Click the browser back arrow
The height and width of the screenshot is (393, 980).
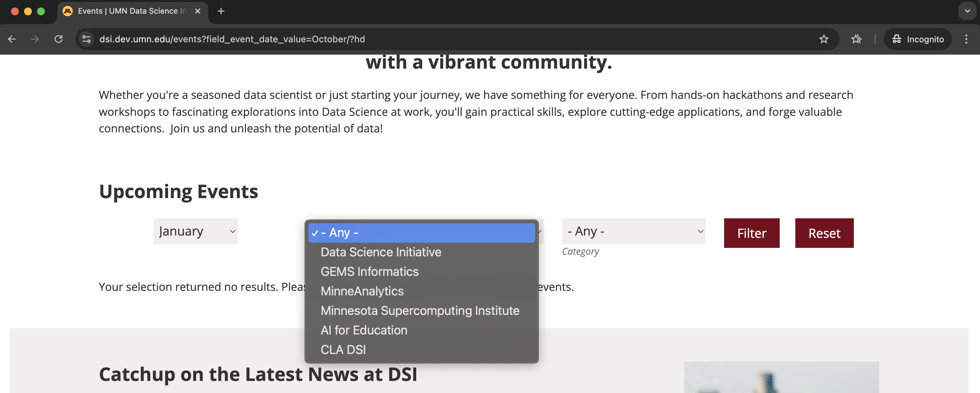point(12,39)
